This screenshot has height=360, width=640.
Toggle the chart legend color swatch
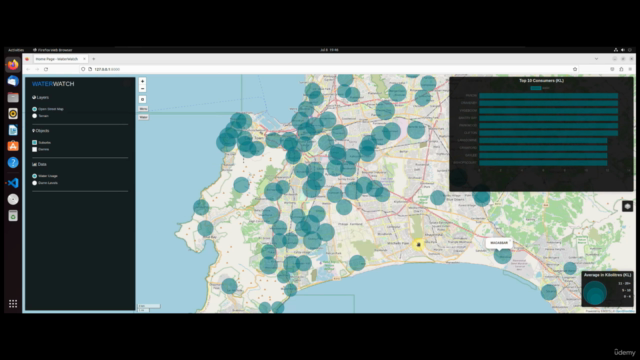click(536, 88)
